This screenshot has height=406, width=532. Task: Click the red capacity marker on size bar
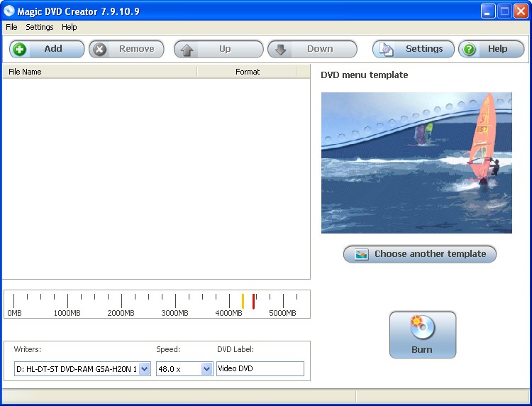coord(253,301)
